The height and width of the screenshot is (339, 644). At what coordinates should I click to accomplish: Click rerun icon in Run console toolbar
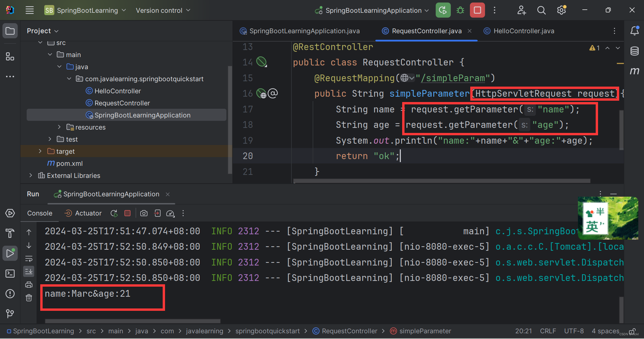[114, 213]
